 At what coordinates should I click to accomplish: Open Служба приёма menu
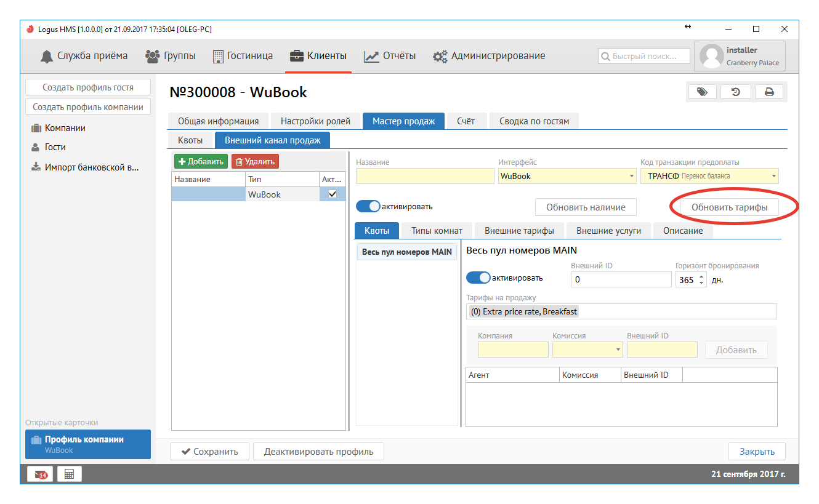tap(84, 56)
